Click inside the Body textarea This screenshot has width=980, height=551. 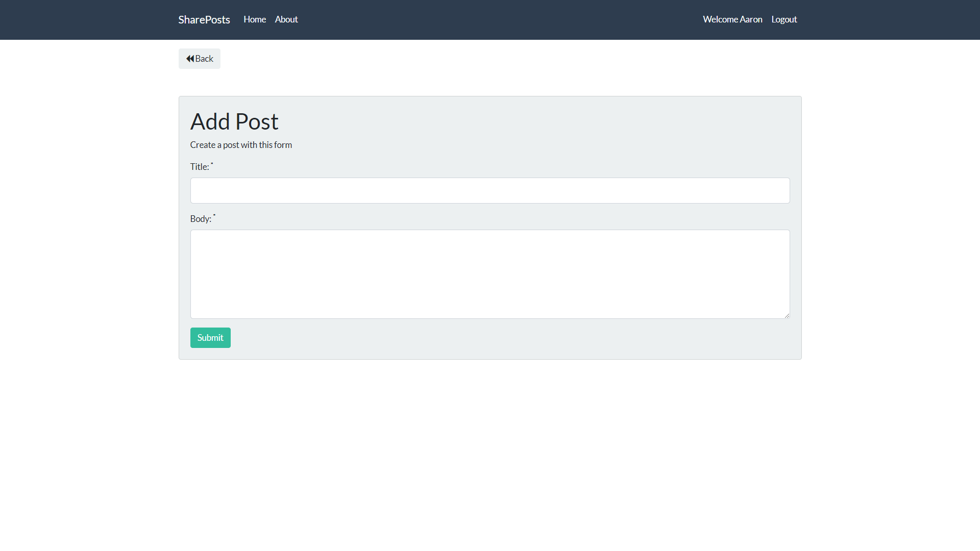[490, 274]
